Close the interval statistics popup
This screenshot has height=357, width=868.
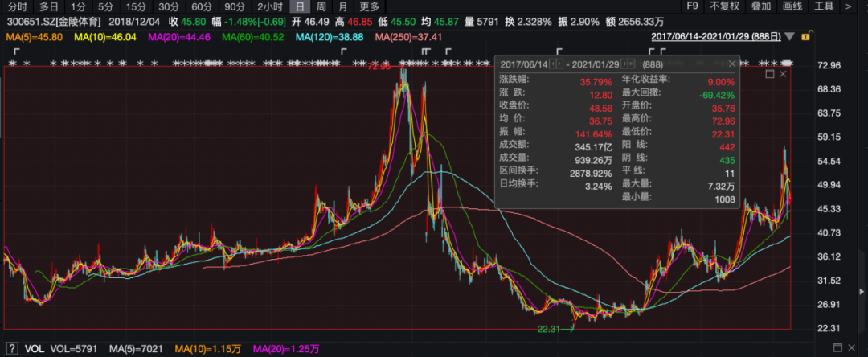pos(731,64)
